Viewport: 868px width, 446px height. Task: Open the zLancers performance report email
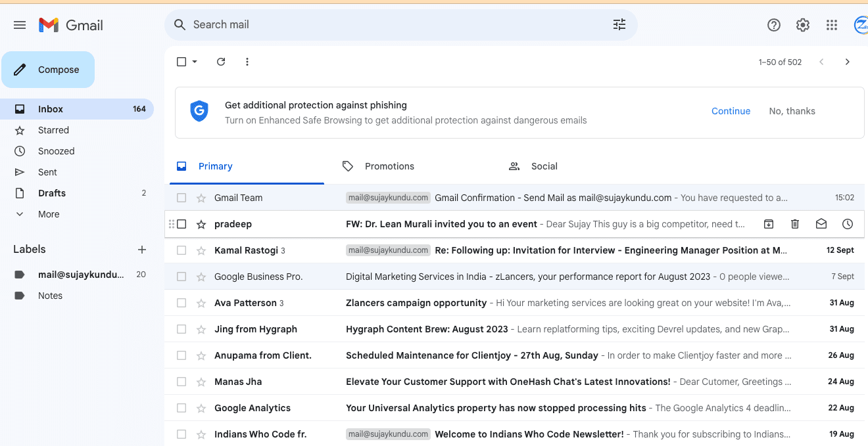tap(514, 277)
